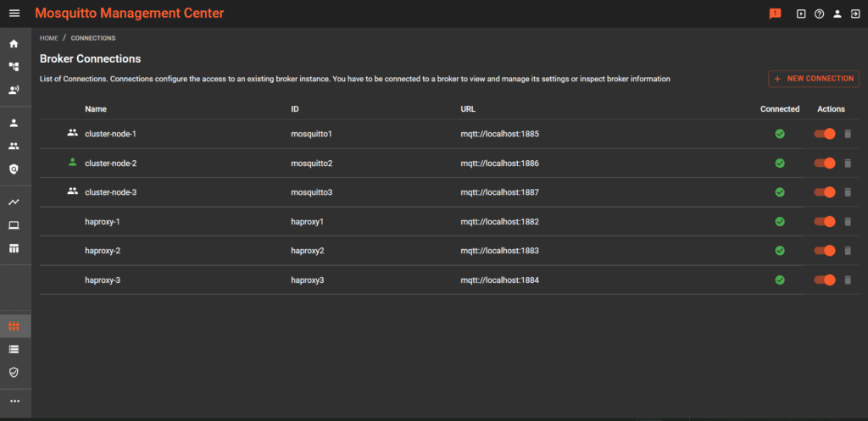The height and width of the screenshot is (421, 868).
Task: Open the user profile icon in top bar
Action: [837, 14]
